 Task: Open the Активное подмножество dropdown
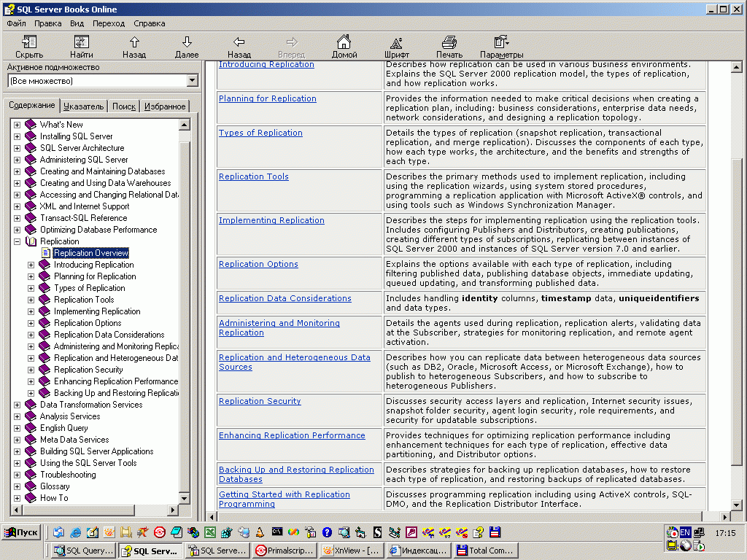[193, 80]
